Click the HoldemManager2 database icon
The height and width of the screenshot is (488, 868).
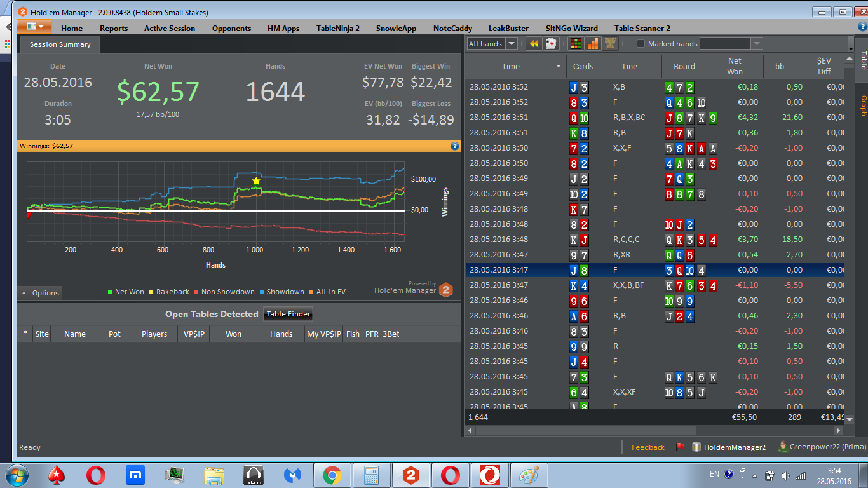(696, 447)
